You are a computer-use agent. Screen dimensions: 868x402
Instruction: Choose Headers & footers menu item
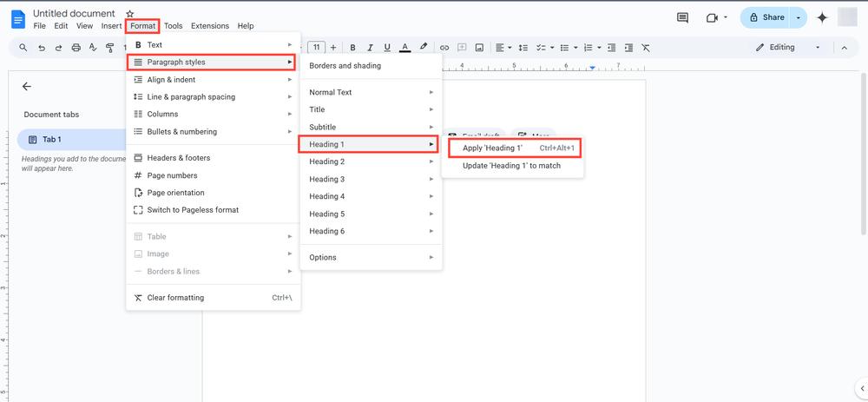click(214, 158)
